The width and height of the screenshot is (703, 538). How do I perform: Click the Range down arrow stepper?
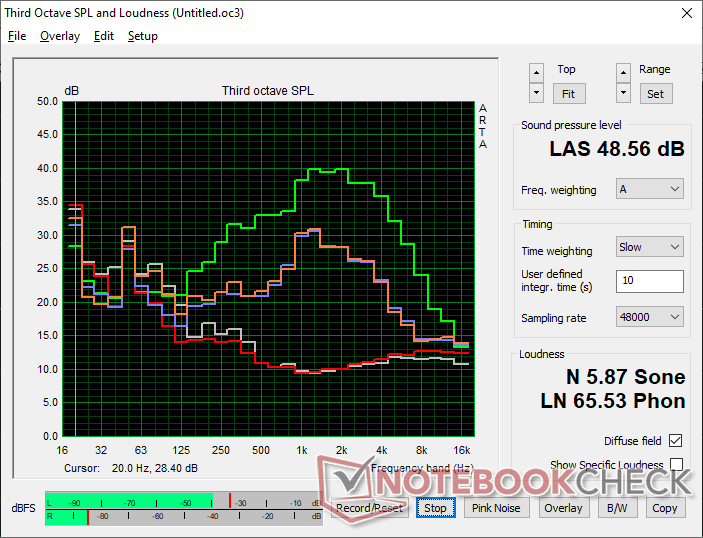pyautogui.click(x=624, y=93)
